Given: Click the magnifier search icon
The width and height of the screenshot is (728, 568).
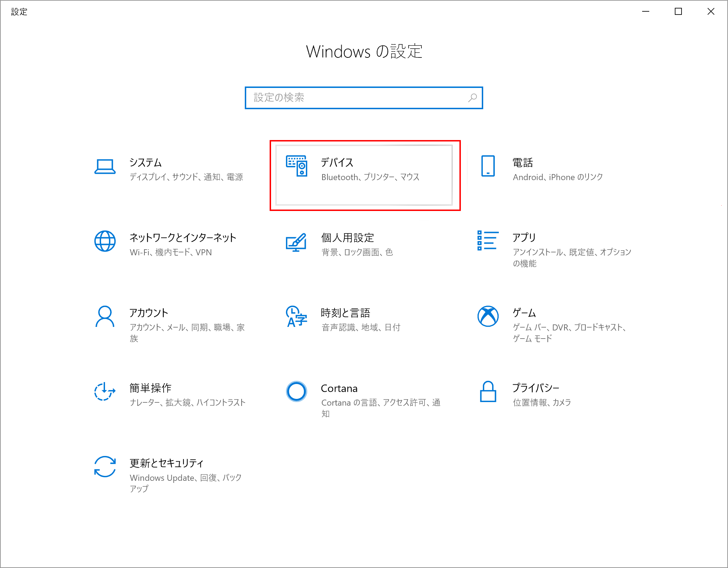Looking at the screenshot, I should click(x=473, y=98).
